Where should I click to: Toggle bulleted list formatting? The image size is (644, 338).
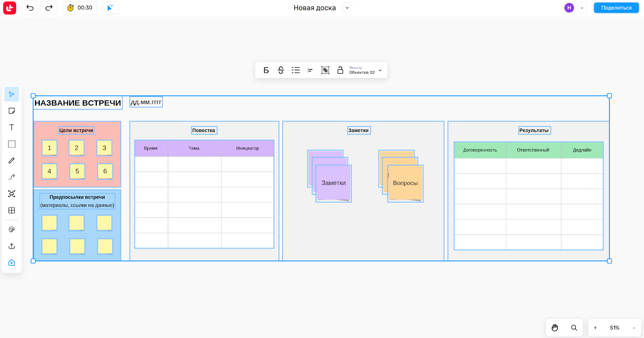[295, 70]
